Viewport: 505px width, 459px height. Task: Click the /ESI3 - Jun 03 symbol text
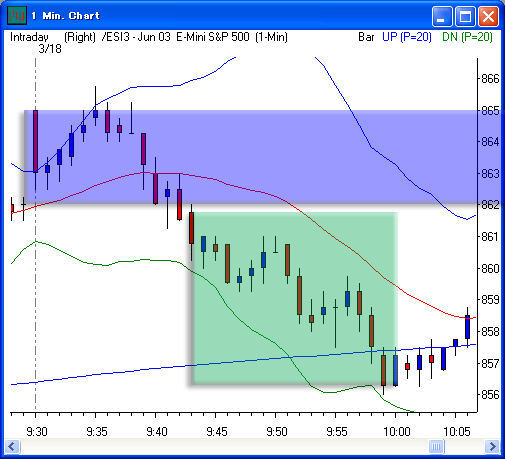tap(136, 37)
